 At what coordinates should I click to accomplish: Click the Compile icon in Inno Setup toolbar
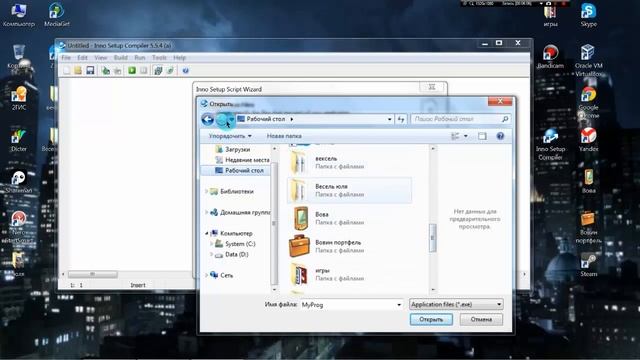[x=105, y=71]
